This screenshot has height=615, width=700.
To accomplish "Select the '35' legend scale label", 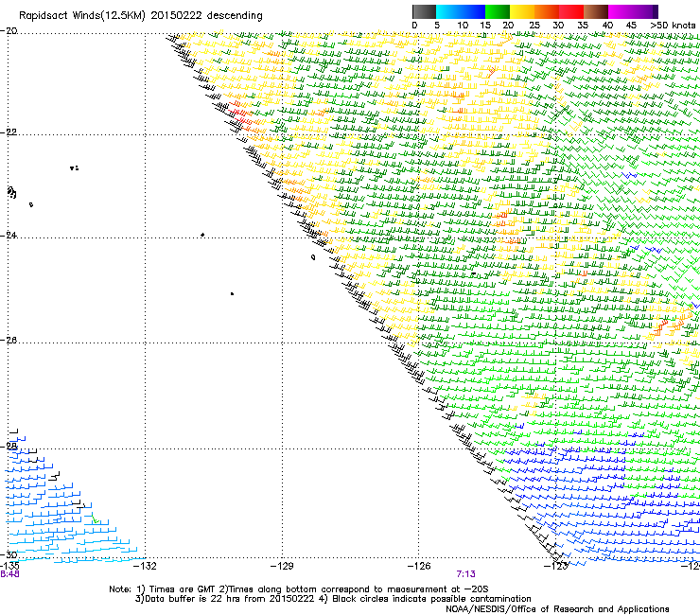I will [583, 26].
